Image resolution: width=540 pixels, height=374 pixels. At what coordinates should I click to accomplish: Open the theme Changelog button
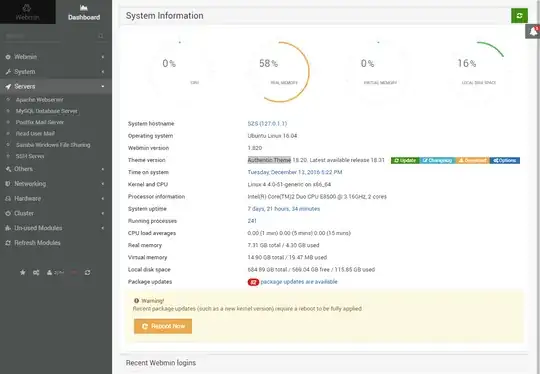(x=438, y=160)
